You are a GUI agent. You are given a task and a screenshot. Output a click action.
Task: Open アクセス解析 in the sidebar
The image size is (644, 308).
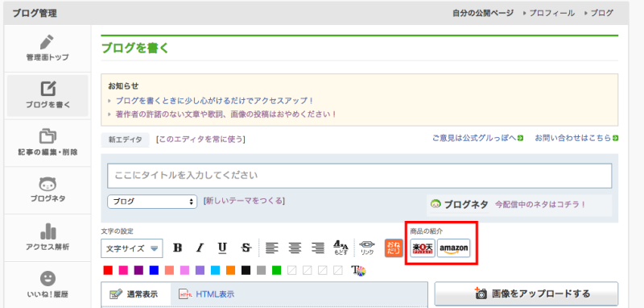pyautogui.click(x=47, y=237)
